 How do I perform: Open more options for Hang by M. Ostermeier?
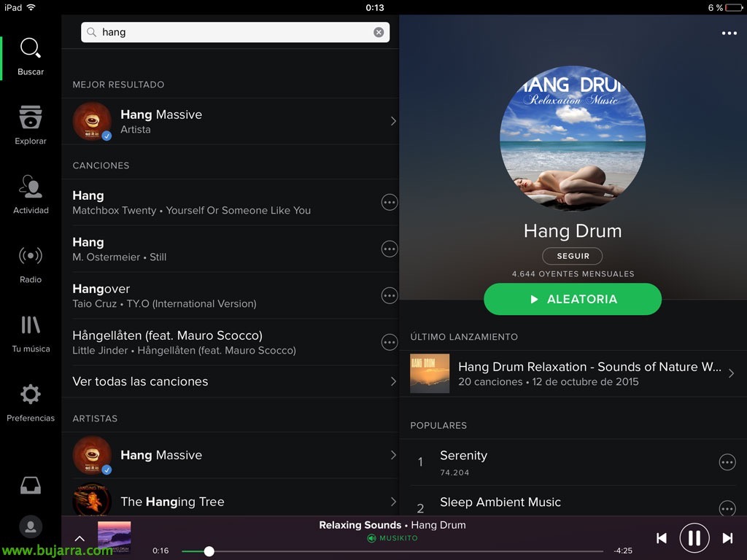coord(390,249)
